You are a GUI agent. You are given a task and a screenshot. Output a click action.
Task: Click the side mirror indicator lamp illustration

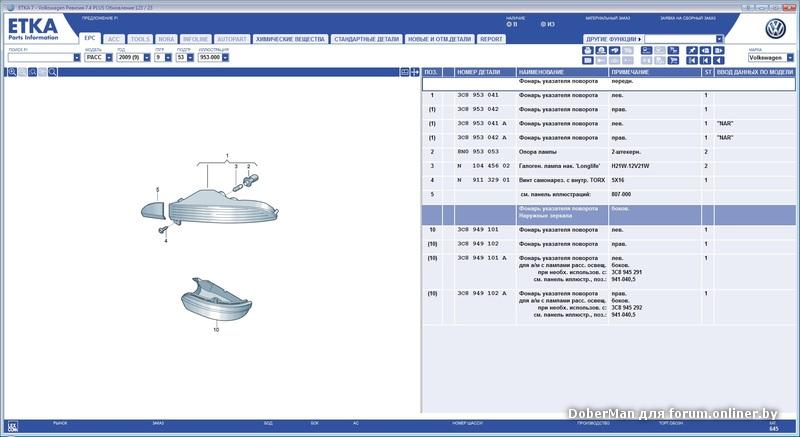[x=216, y=299]
